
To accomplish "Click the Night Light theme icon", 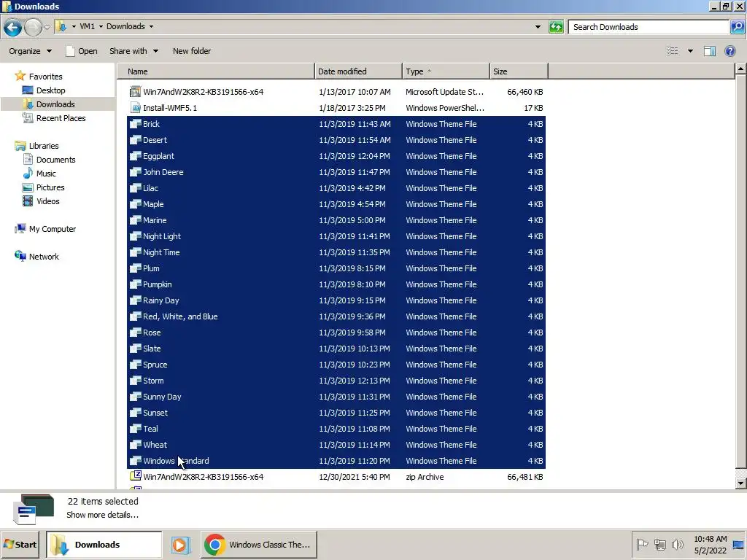I will [x=136, y=236].
